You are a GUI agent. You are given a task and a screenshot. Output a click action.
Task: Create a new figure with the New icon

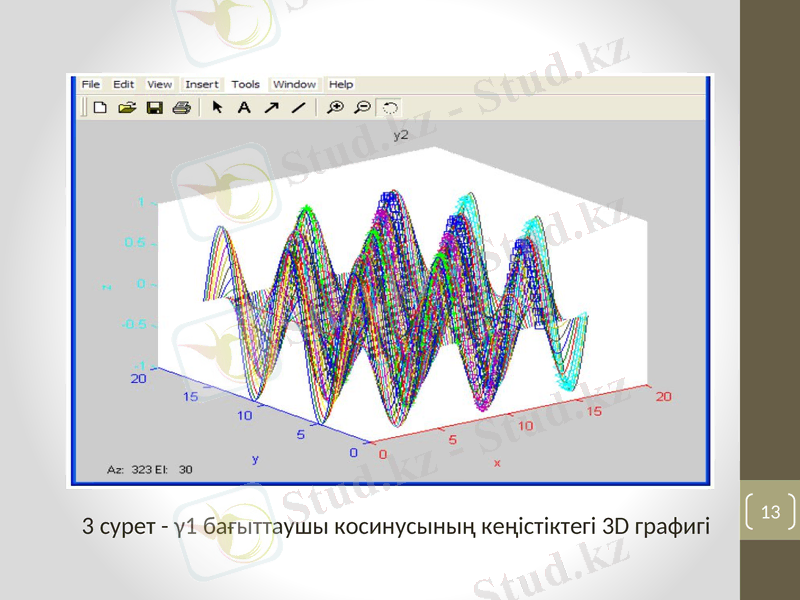[x=99, y=106]
